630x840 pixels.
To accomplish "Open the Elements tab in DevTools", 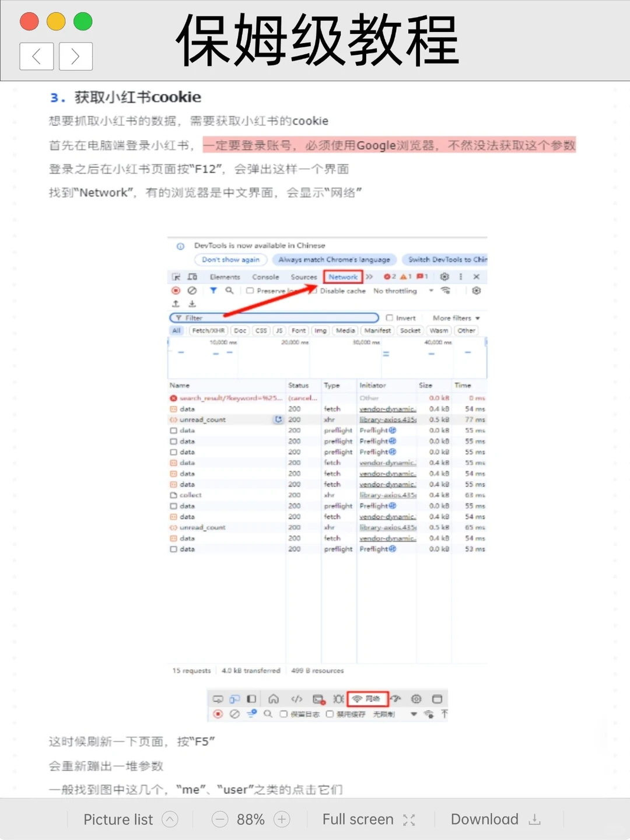I will (x=225, y=277).
